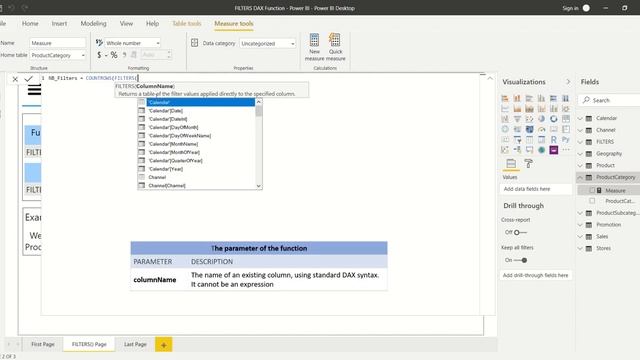Image resolution: width=640 pixels, height=360 pixels.
Task: Click the Fields Search box
Action: click(609, 100)
